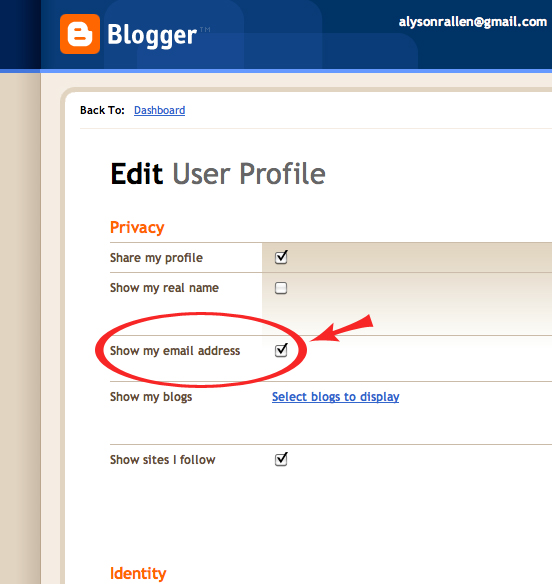Click the Show my email address label
Viewport: 552px width, 584px height.
click(x=175, y=351)
